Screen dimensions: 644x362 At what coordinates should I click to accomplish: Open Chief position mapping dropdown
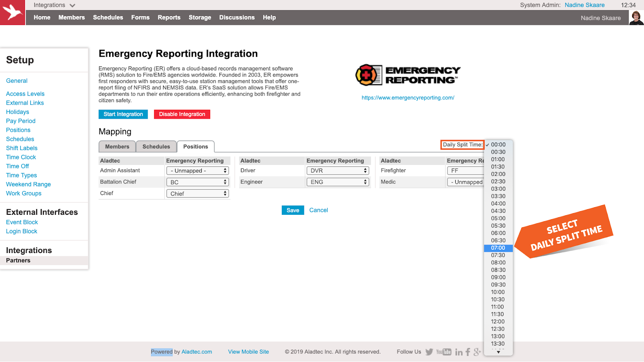[197, 194]
